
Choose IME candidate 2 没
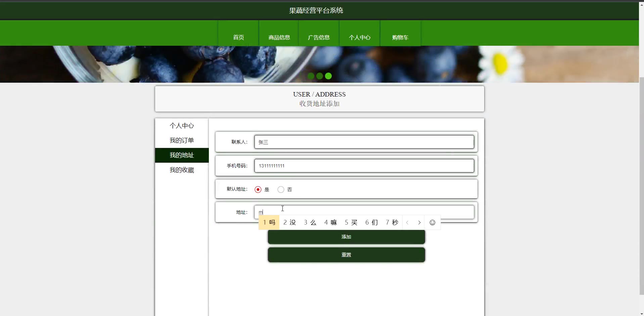(x=289, y=223)
